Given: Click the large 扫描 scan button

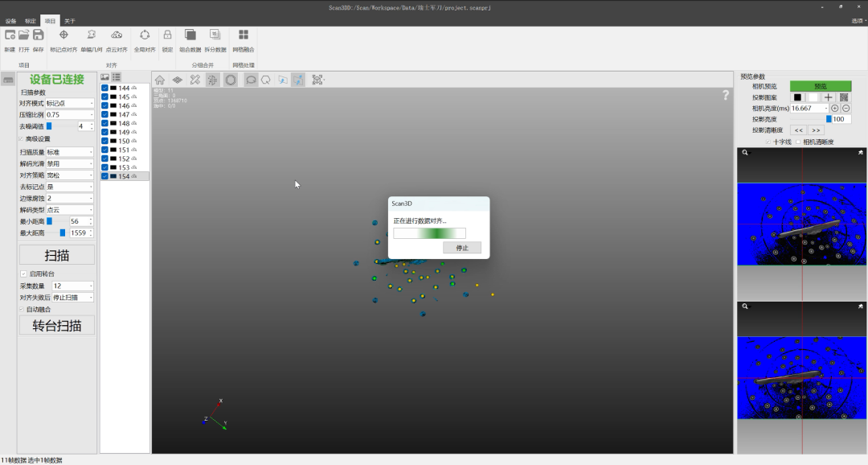Looking at the screenshot, I should (57, 256).
